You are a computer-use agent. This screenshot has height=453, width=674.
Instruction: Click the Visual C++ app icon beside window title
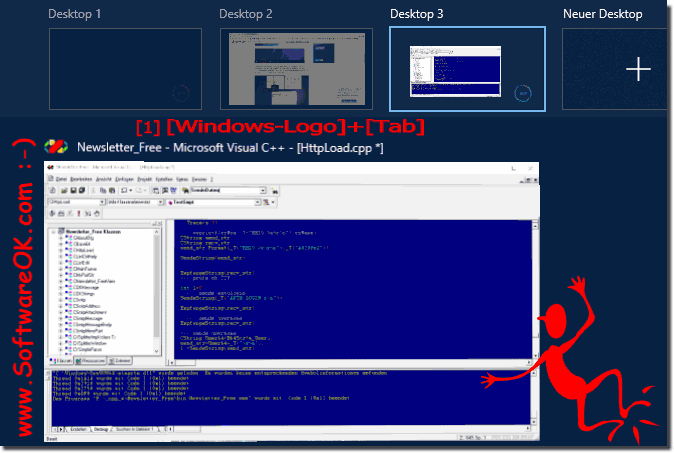pyautogui.click(x=56, y=147)
